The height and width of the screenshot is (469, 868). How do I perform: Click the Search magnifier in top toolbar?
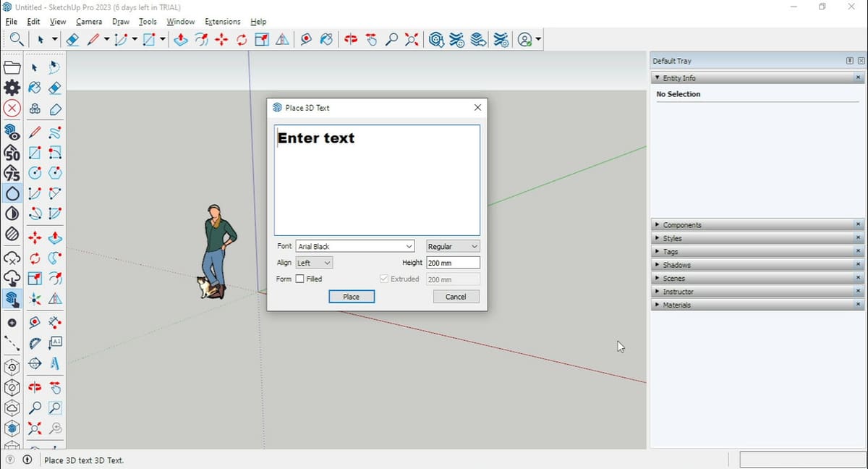click(15, 39)
